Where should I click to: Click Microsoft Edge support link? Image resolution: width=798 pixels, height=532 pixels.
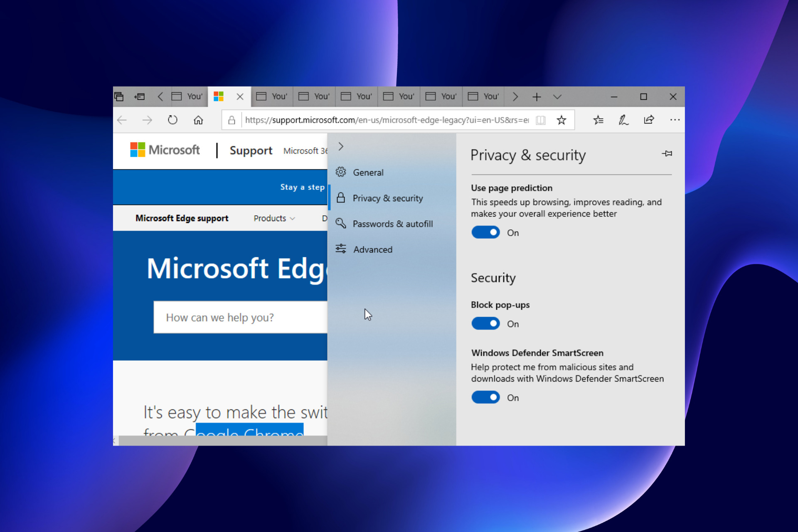[x=182, y=218]
